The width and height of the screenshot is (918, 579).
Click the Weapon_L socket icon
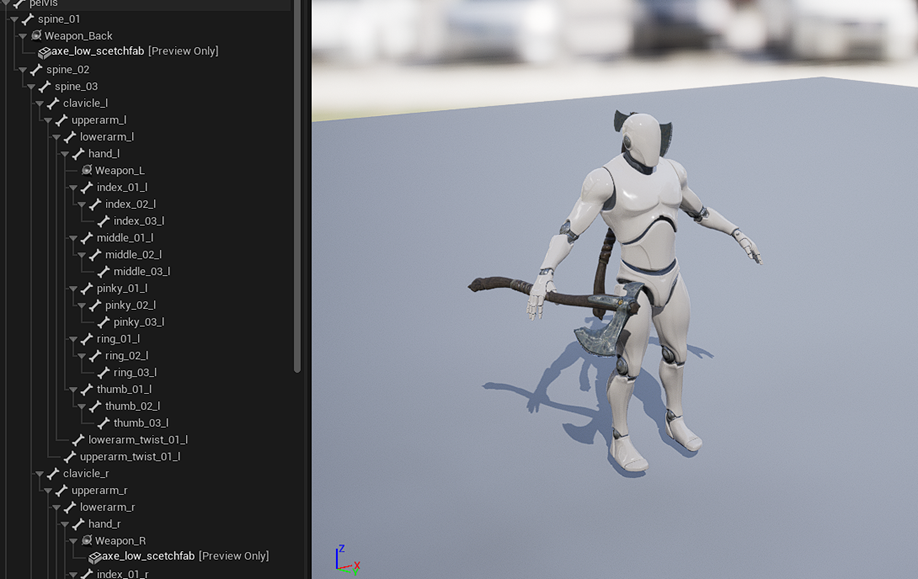coord(87,170)
